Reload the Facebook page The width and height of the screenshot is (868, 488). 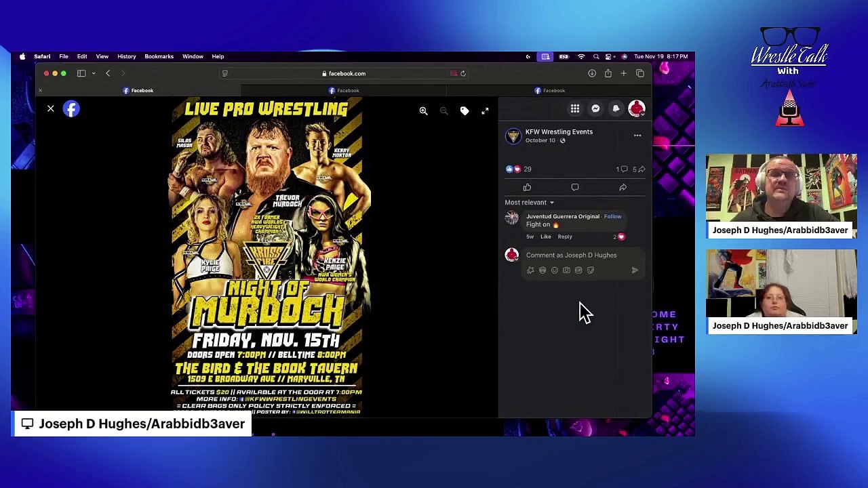pyautogui.click(x=463, y=73)
